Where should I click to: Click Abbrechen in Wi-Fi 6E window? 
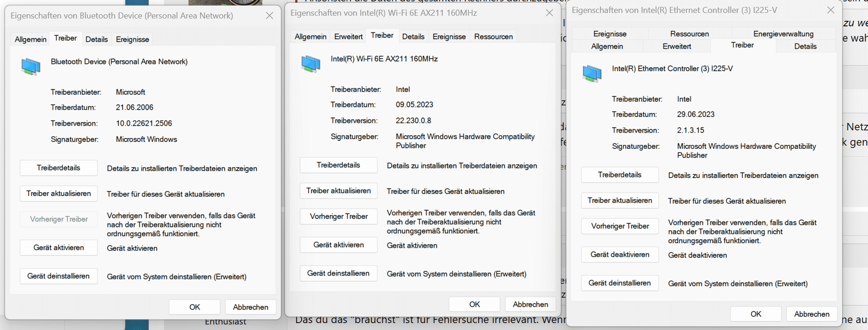point(530,305)
